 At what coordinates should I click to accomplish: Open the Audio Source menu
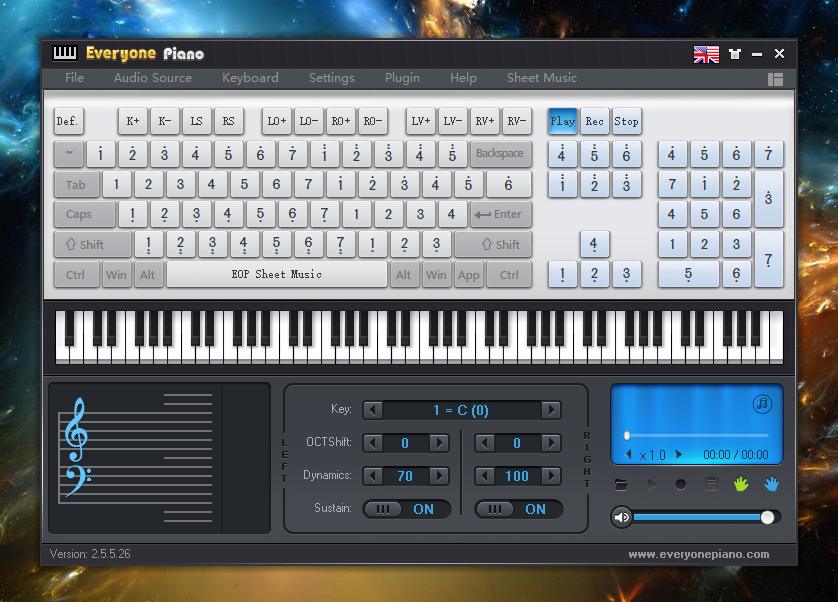coord(153,78)
